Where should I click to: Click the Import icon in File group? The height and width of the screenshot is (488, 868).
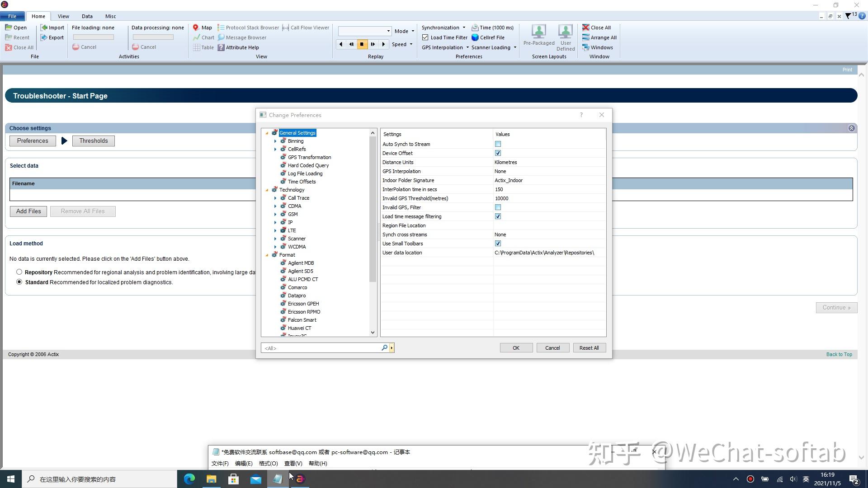pos(44,28)
